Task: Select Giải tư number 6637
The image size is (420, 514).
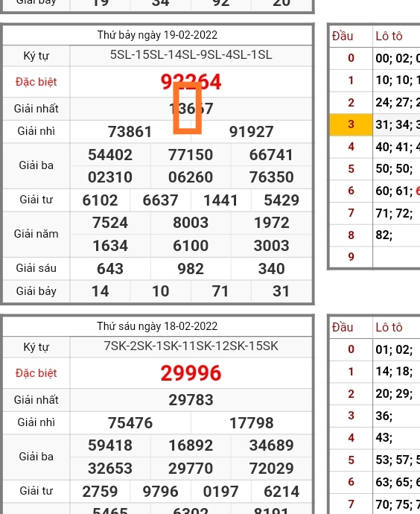Action: point(161,200)
